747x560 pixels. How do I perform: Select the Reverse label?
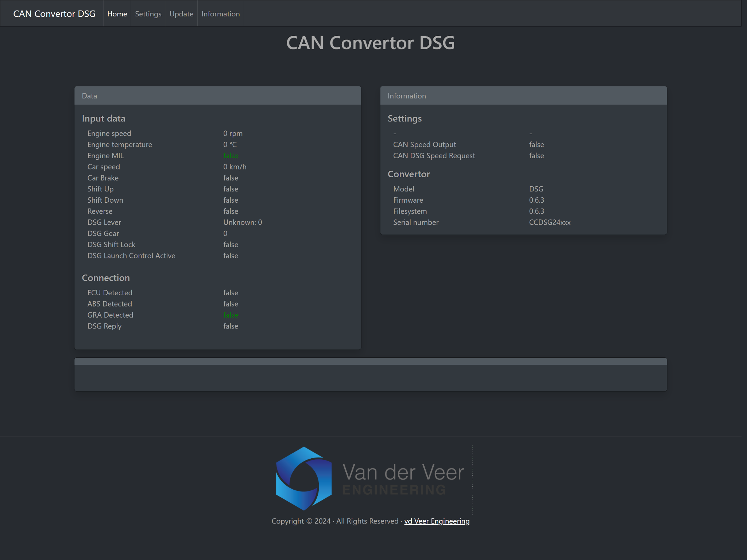pyautogui.click(x=100, y=211)
